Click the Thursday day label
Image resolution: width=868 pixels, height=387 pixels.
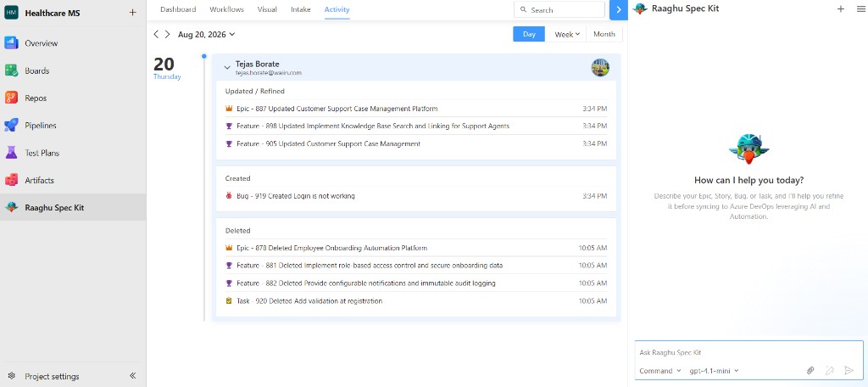point(167,77)
